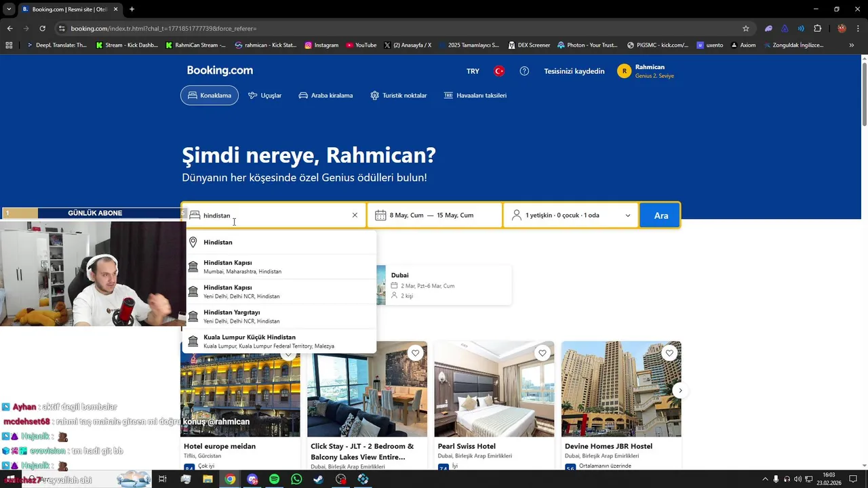Viewport: 868px width, 488px height.
Task: Open Chrome profile avatar
Action: pyautogui.click(x=842, y=28)
